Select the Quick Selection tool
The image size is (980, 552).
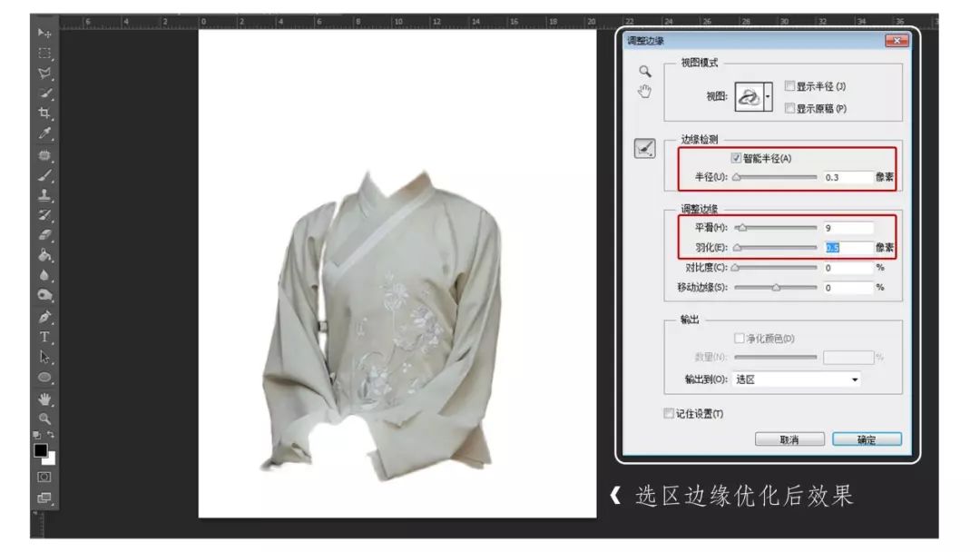[x=44, y=94]
